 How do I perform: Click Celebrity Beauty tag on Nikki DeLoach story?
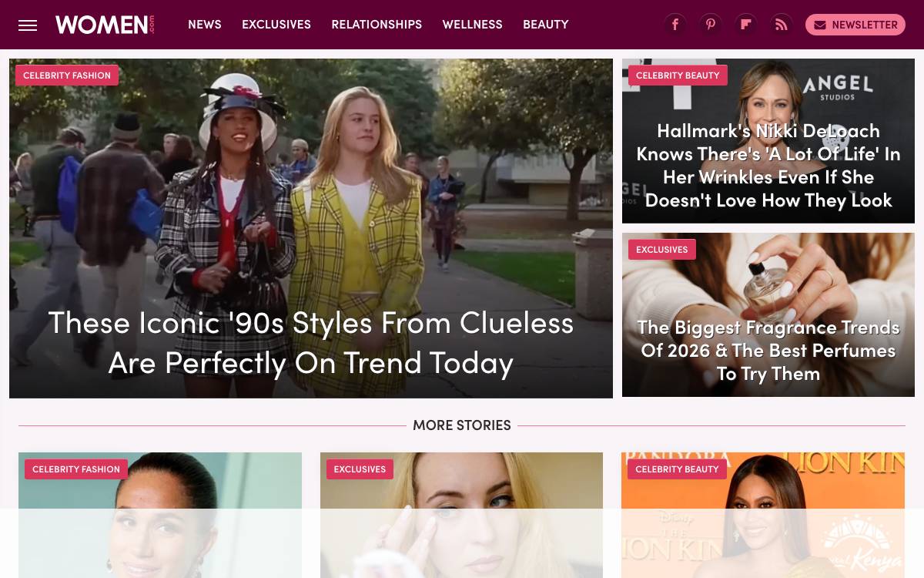coord(678,75)
